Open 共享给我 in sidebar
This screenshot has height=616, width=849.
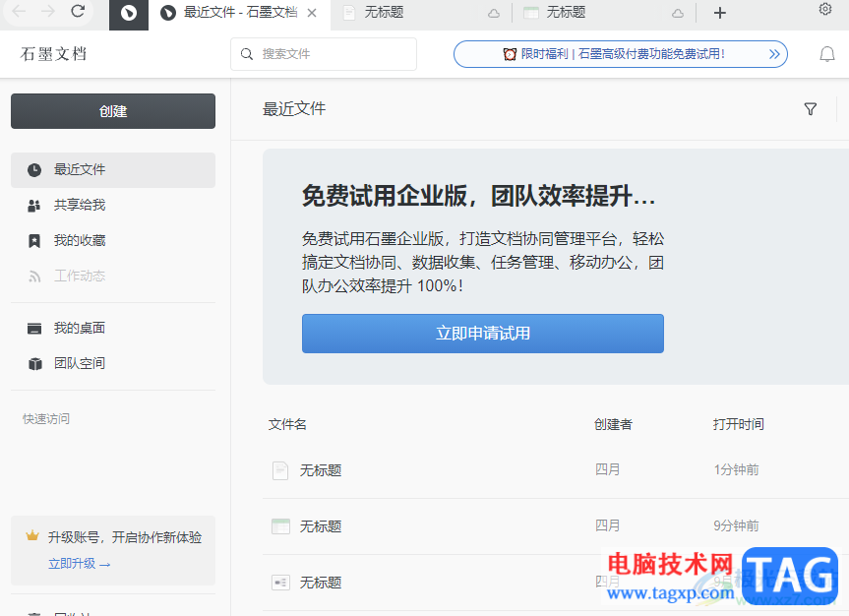coord(113,206)
